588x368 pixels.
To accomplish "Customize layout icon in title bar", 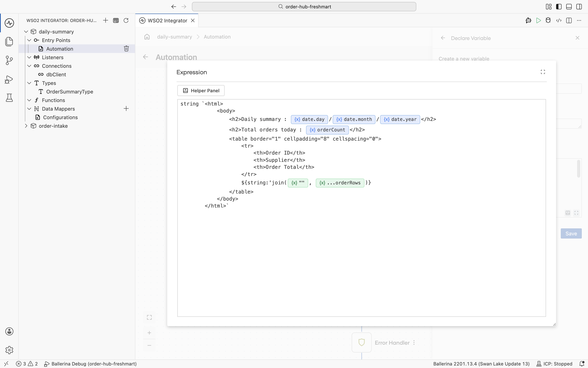I will (x=549, y=7).
